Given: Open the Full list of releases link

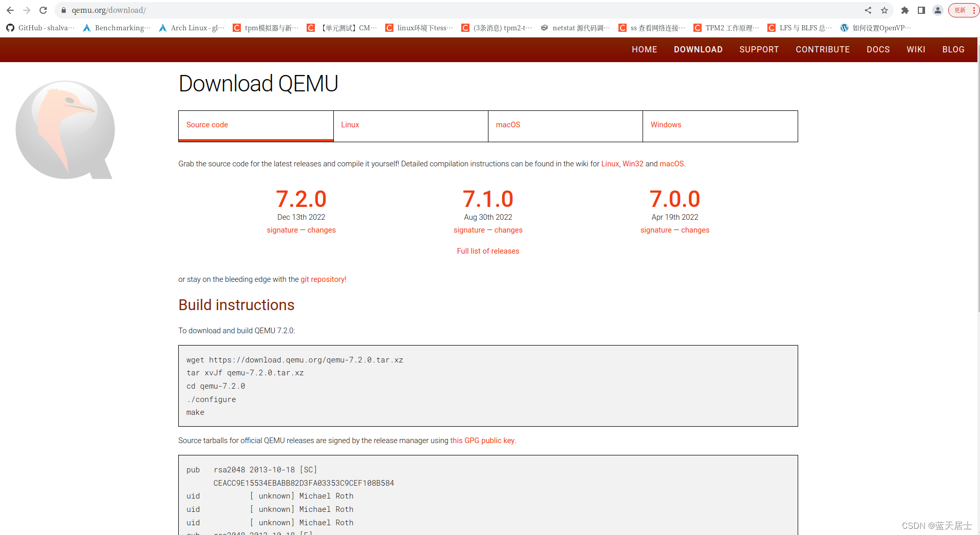Looking at the screenshot, I should 487,251.
